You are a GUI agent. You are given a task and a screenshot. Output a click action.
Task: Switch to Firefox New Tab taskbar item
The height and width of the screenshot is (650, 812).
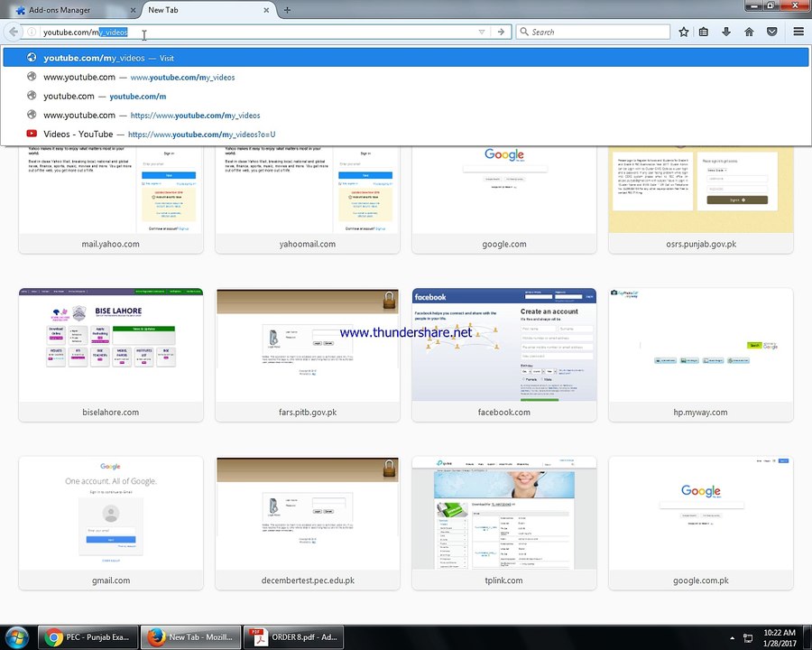point(190,637)
